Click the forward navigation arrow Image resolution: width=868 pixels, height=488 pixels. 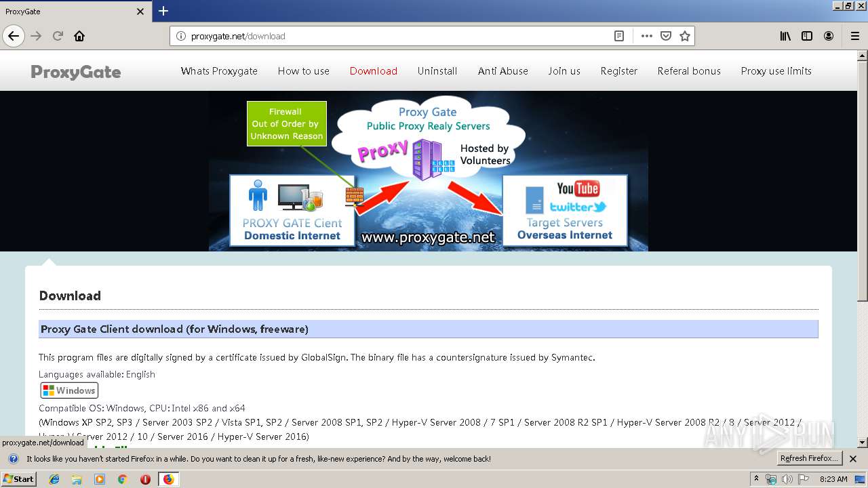[x=36, y=36]
